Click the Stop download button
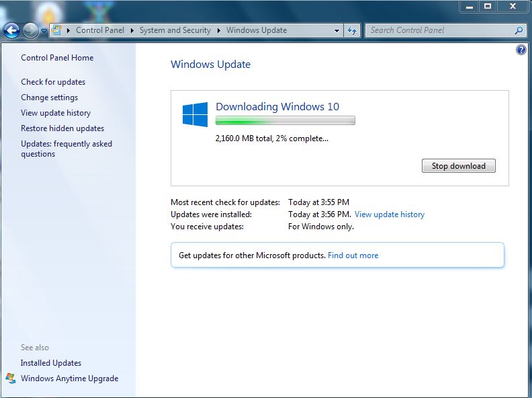 (458, 165)
